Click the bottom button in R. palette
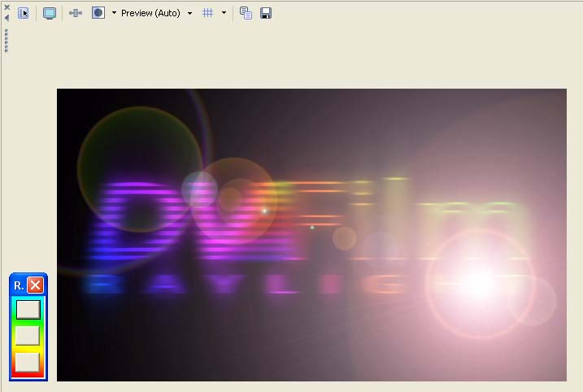 [27, 362]
